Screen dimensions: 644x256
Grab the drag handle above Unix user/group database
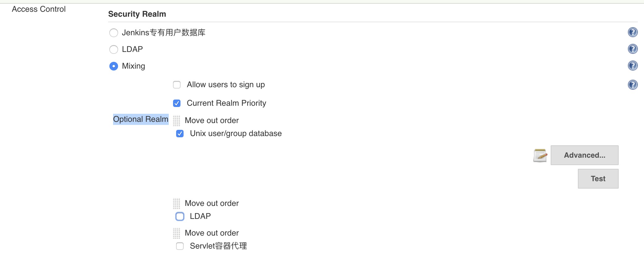(176, 121)
